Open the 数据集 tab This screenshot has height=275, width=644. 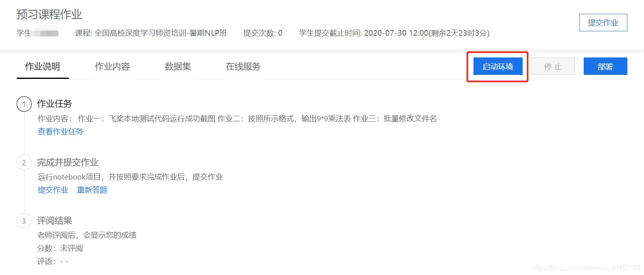click(178, 67)
